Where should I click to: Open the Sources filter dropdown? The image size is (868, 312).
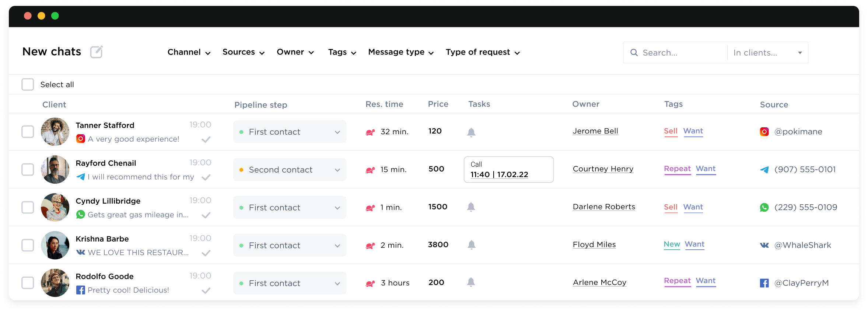tap(244, 52)
